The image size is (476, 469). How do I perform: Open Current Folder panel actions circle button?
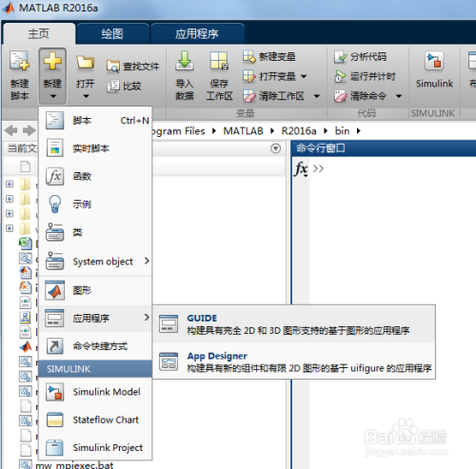tap(275, 148)
